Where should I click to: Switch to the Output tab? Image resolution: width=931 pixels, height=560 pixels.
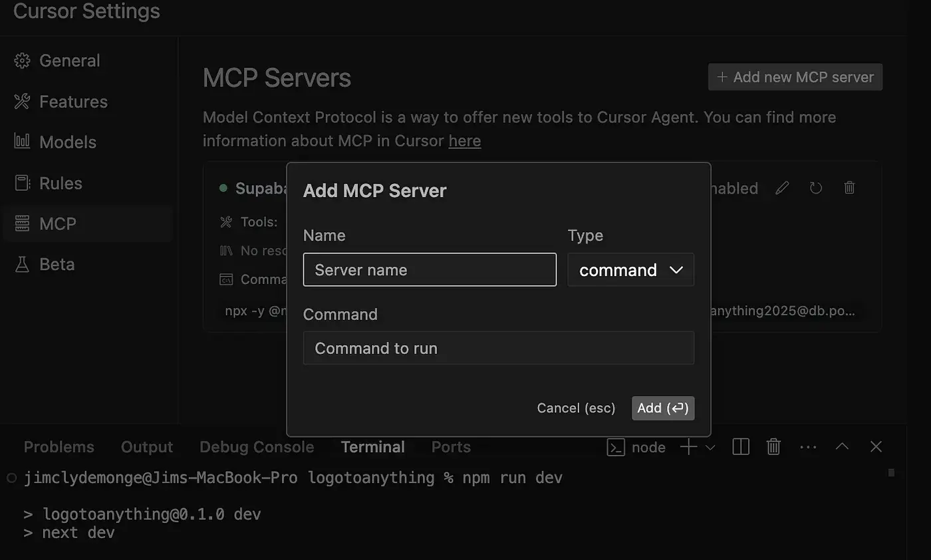[146, 447]
